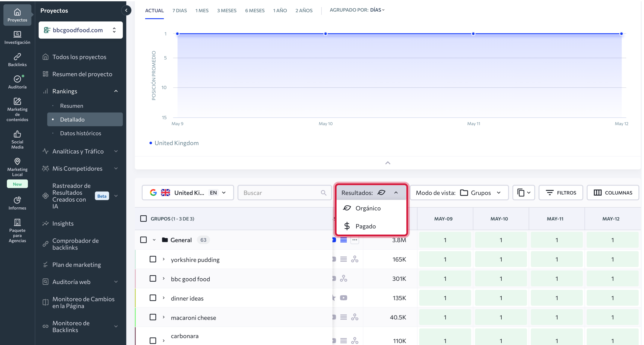Click the FILTROS button
The image size is (644, 345).
561,192
